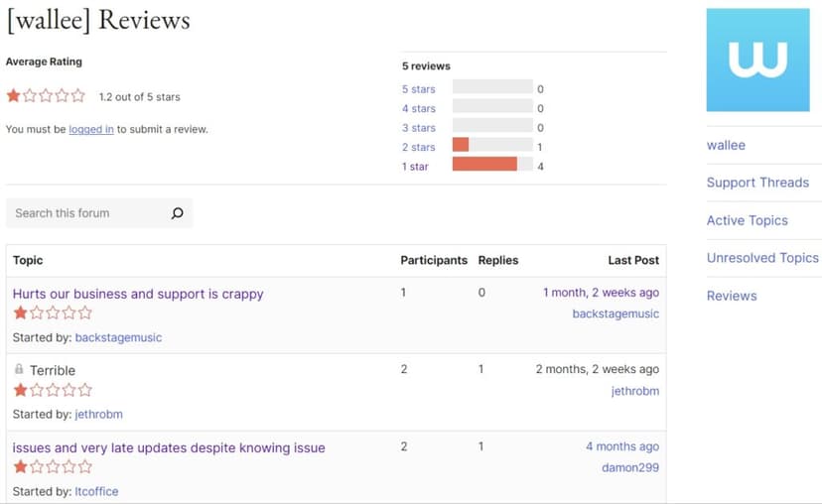Follow the logged in link
The width and height of the screenshot is (822, 504).
click(x=91, y=129)
